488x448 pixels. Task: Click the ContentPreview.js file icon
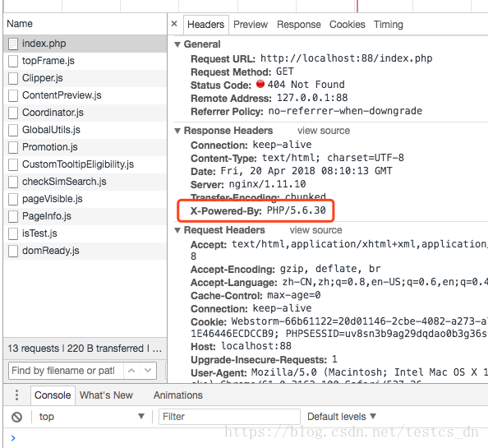13,95
